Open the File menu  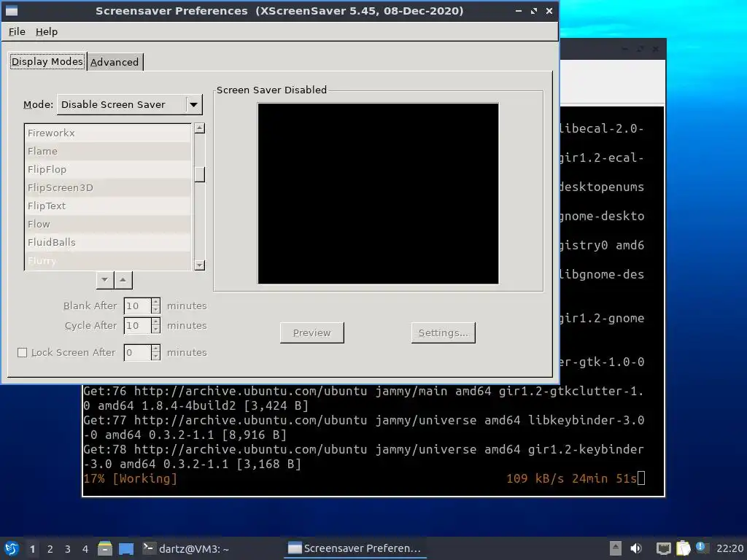pos(17,31)
